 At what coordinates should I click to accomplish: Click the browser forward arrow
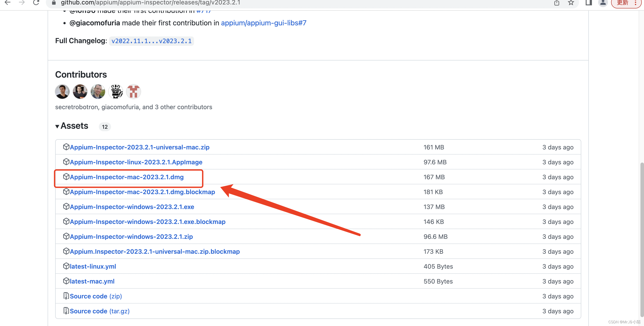(x=22, y=3)
